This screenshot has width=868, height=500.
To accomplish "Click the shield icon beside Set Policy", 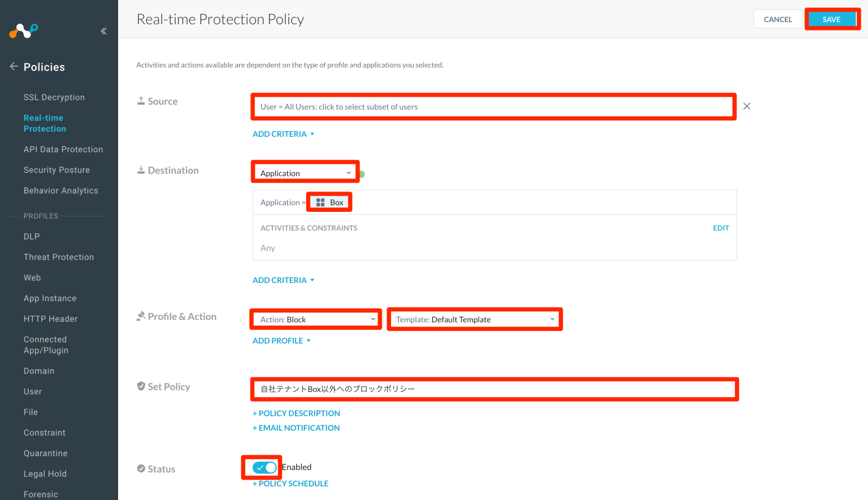I will tap(141, 385).
